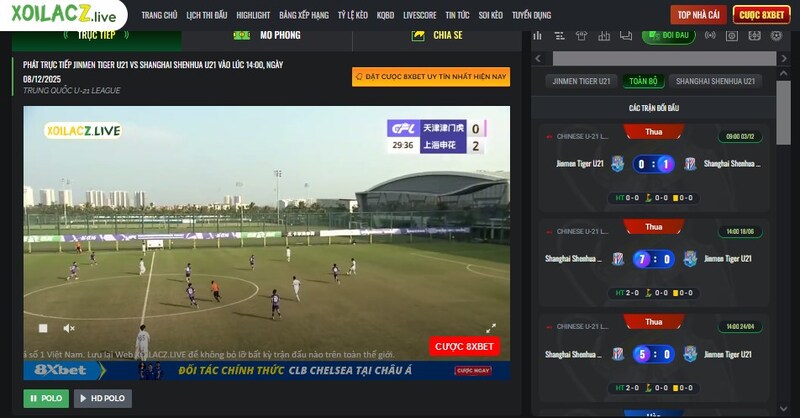Click the Top Nhà Cái button
800x418 pixels.
point(697,15)
